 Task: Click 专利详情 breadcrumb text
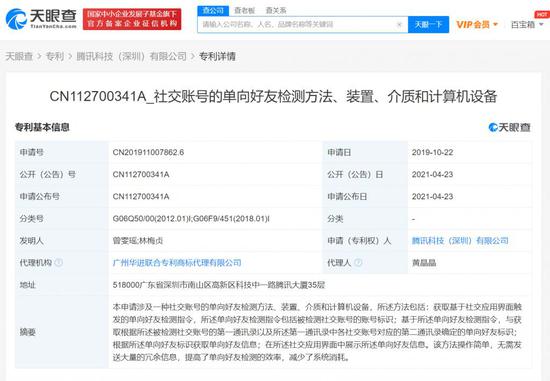(x=217, y=56)
